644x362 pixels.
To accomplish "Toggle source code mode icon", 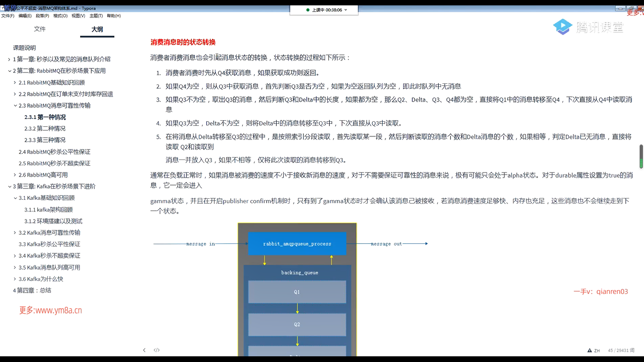I will [x=157, y=350].
